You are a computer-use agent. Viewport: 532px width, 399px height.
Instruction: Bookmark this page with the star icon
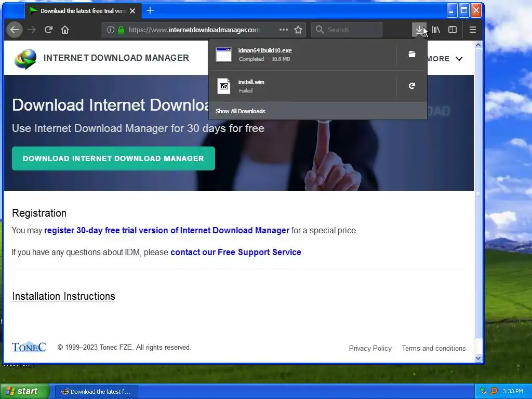tap(298, 30)
